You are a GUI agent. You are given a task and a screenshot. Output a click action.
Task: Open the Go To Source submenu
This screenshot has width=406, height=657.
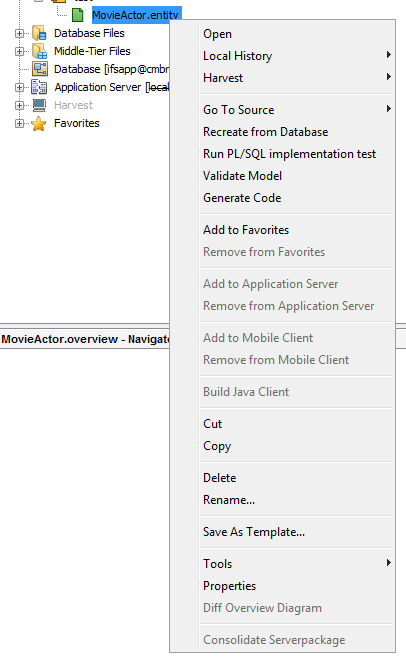(297, 110)
